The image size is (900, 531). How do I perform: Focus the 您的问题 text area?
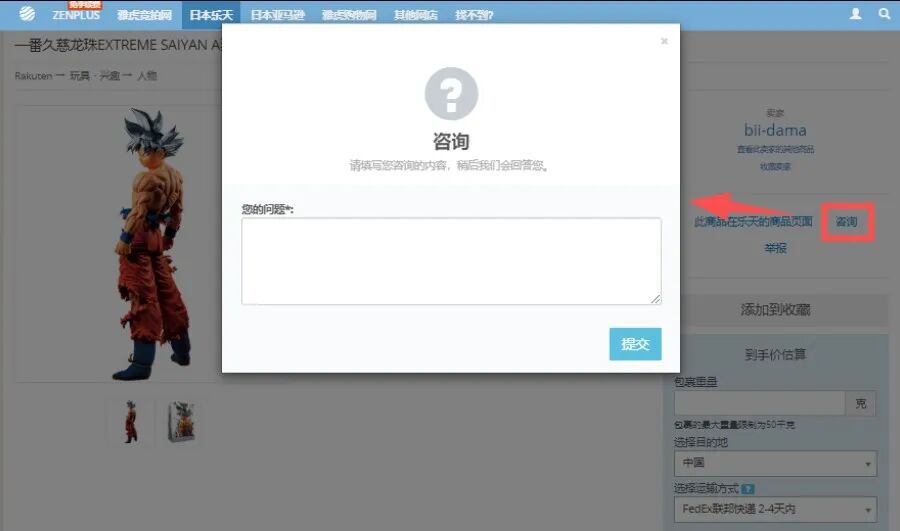(451, 261)
